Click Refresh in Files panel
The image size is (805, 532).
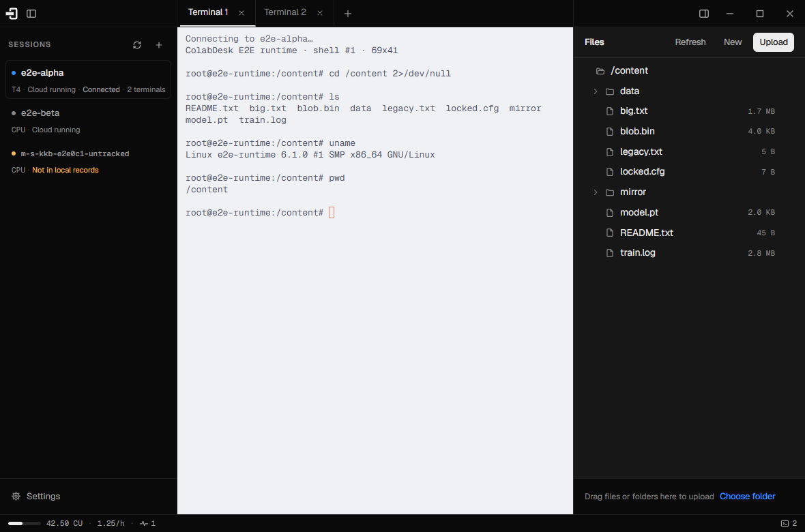click(x=690, y=42)
